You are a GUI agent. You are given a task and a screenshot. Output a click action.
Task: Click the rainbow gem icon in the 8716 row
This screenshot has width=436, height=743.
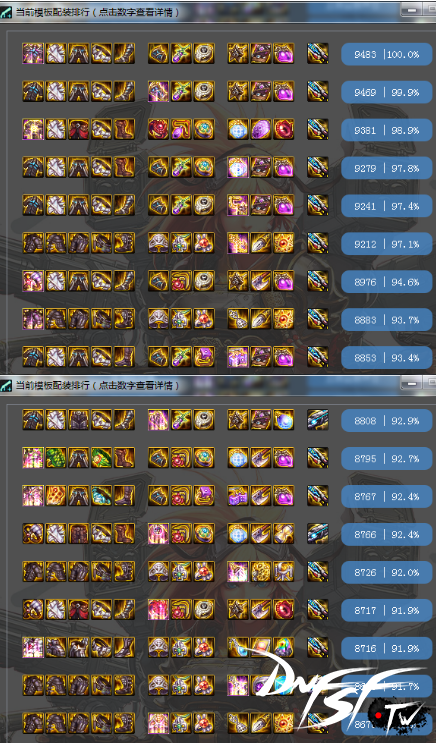point(283,647)
